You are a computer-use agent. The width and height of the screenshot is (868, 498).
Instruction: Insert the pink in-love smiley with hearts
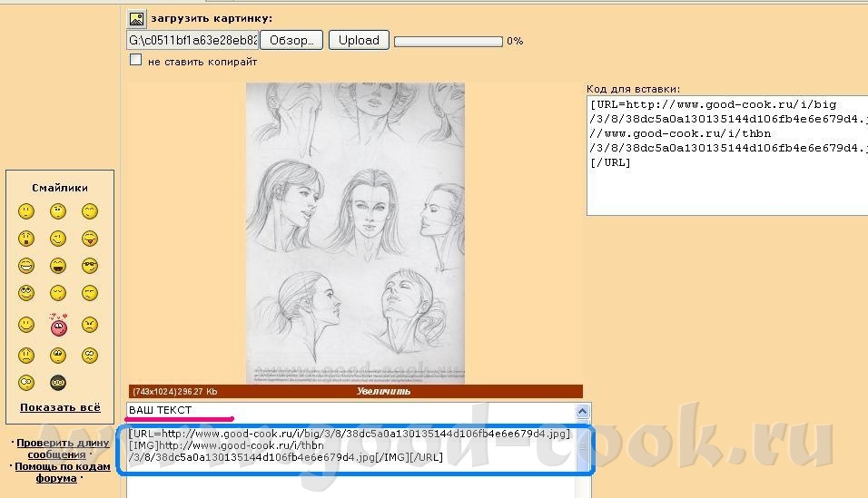click(x=58, y=325)
